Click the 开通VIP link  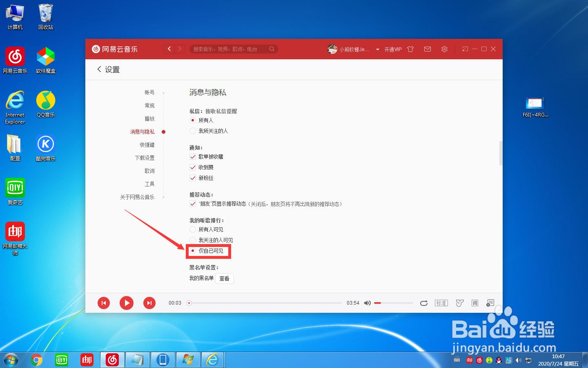click(393, 49)
